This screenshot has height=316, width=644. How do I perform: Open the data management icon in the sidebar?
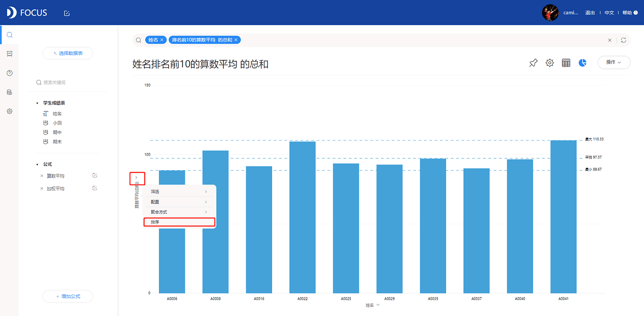pos(10,92)
